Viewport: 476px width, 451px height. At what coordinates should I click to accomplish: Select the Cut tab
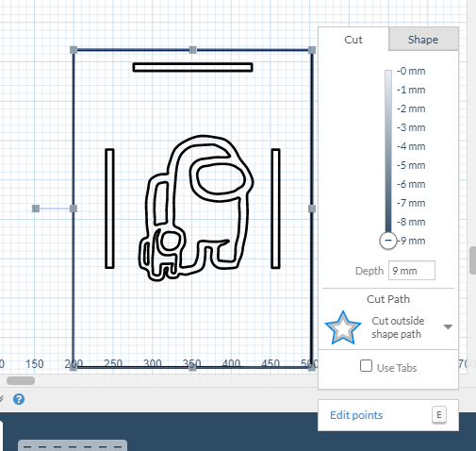coord(353,40)
